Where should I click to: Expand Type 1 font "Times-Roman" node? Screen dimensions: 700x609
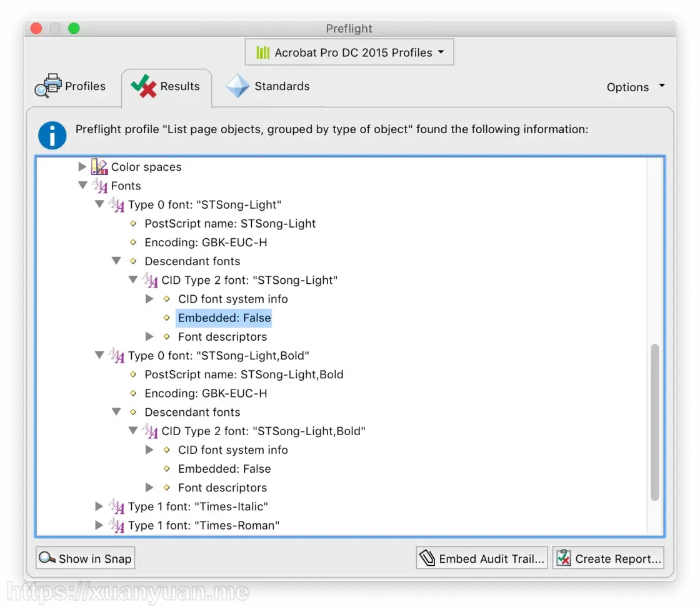(99, 525)
